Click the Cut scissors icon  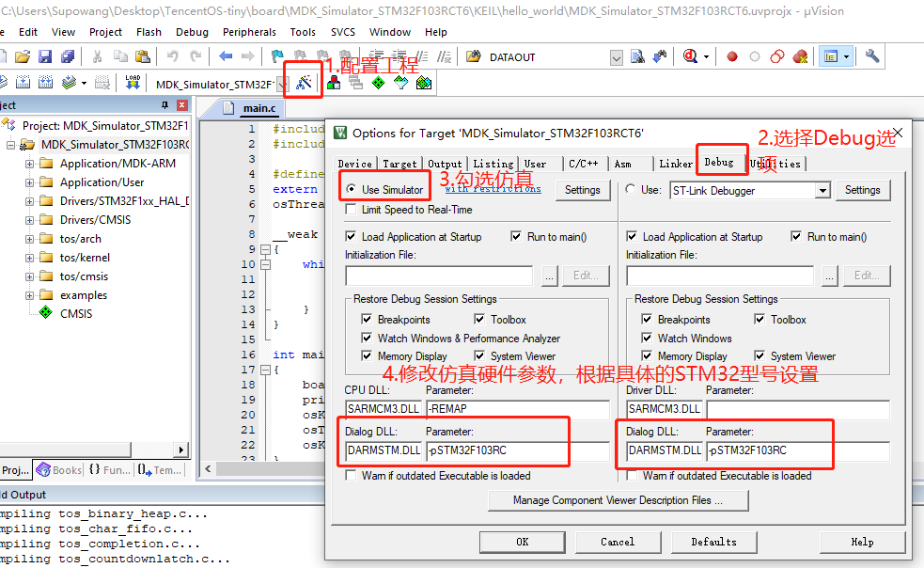(97, 56)
